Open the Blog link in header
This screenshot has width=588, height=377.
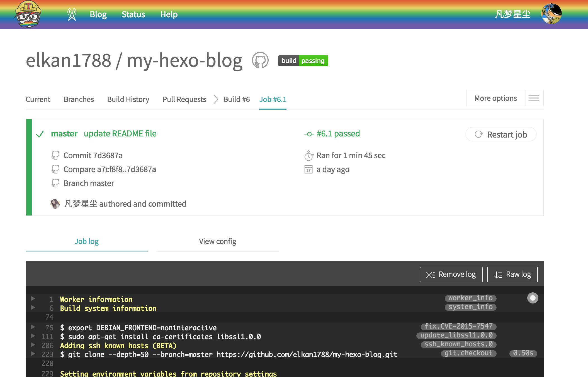click(98, 14)
